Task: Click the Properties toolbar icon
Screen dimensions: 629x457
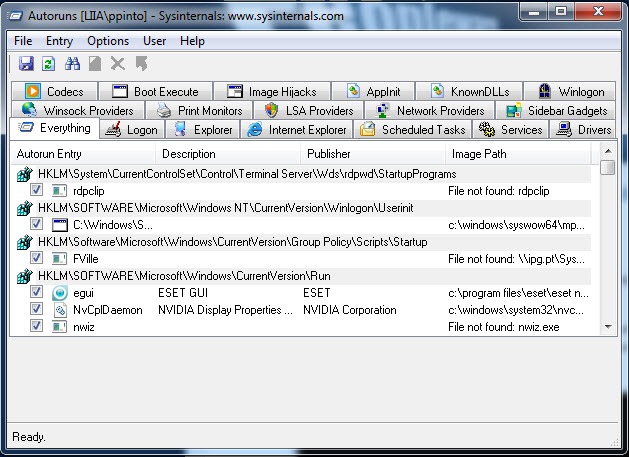Action: pyautogui.click(x=95, y=64)
